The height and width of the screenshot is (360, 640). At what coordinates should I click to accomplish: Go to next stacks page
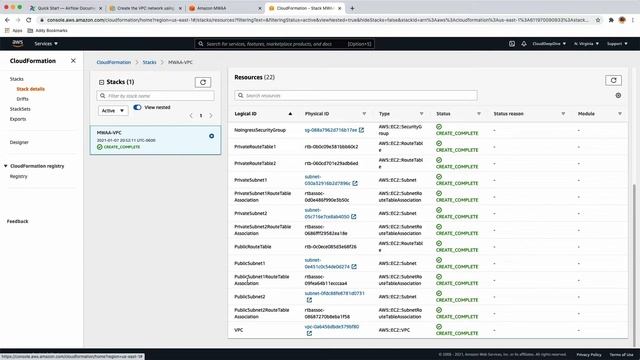[211, 116]
